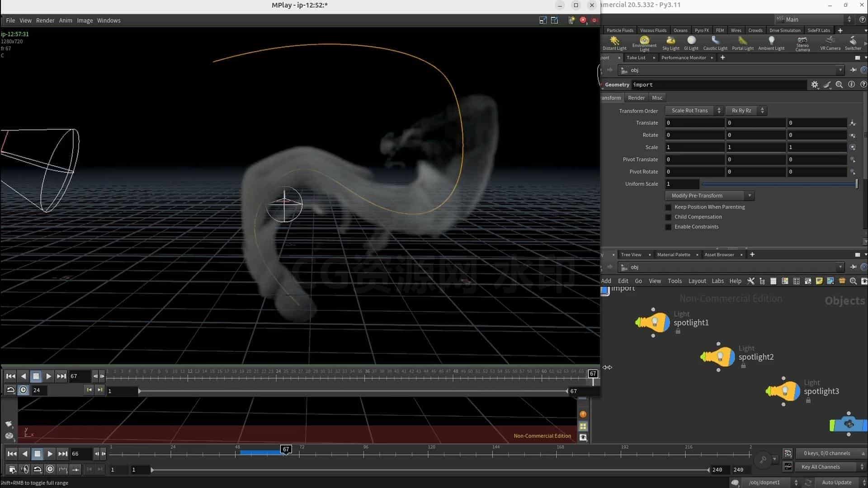Play forward in MPlay

coord(49,376)
